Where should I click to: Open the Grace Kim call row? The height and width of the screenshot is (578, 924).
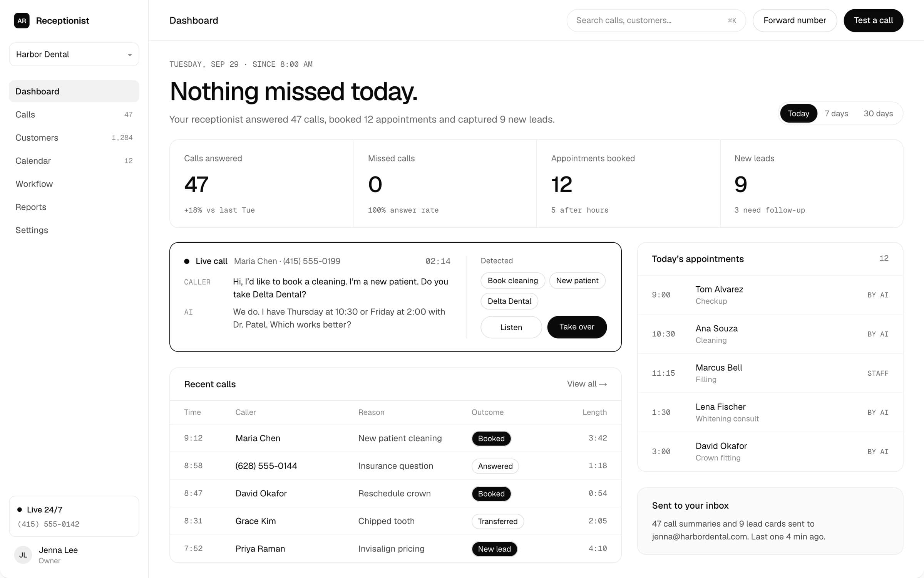coord(395,521)
